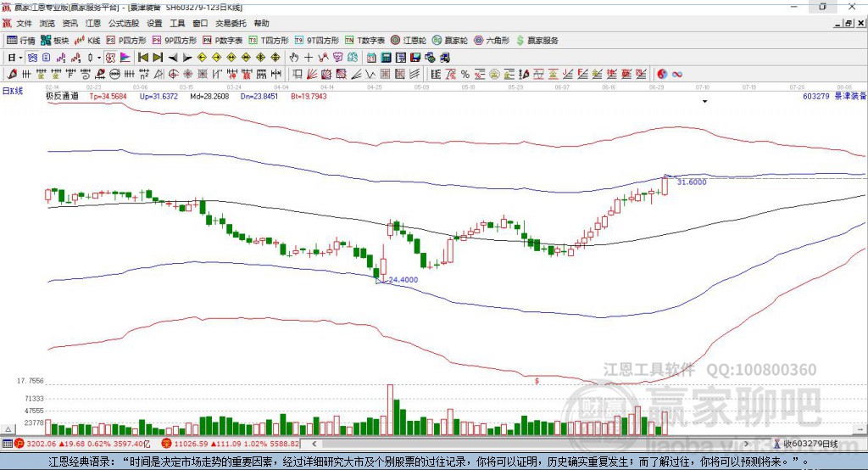Open the calendar icon in toolbar

pyautogui.click(x=371, y=58)
